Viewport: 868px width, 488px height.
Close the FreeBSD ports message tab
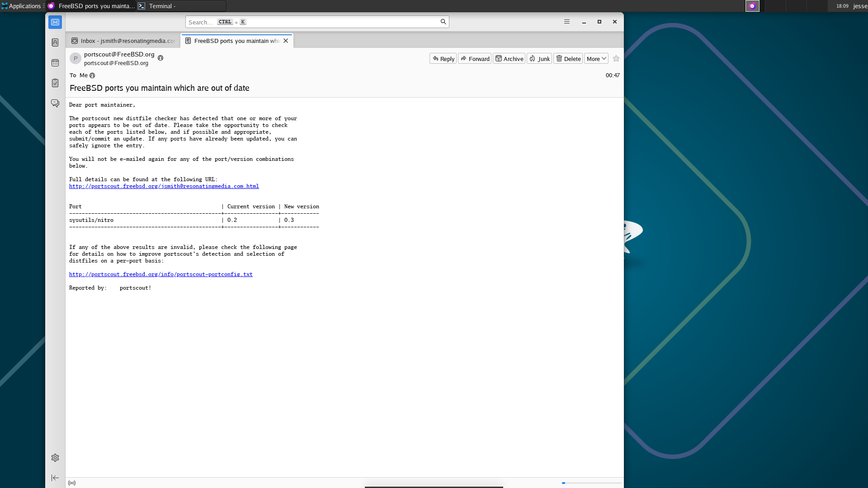286,41
